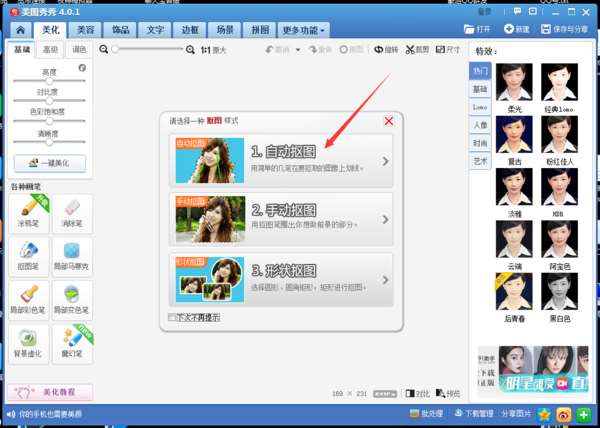
Task: Click the 对比度 contrast slider
Action: (49, 101)
